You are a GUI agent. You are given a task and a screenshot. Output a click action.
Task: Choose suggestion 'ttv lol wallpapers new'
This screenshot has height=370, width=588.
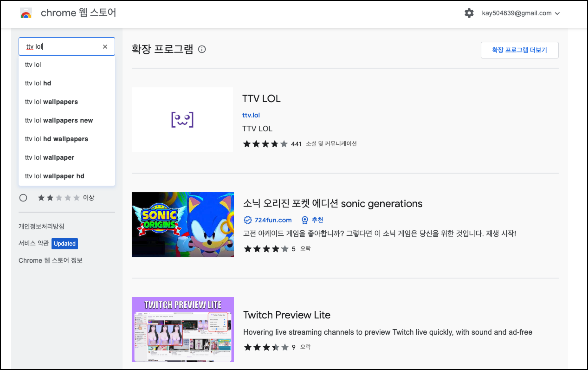coord(59,120)
